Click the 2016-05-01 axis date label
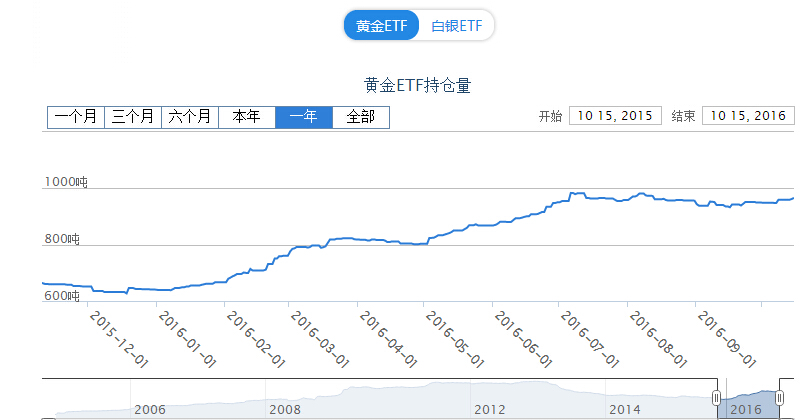Screen dimensions: 801x420 click(455, 340)
